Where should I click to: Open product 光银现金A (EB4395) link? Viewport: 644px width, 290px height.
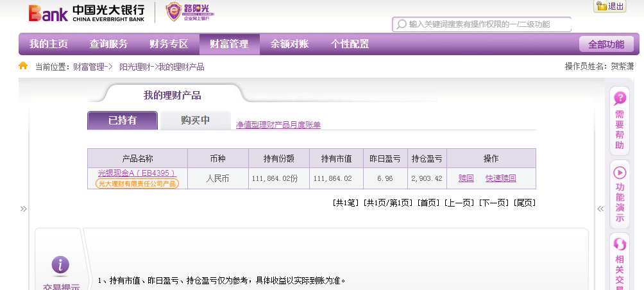click(x=137, y=173)
